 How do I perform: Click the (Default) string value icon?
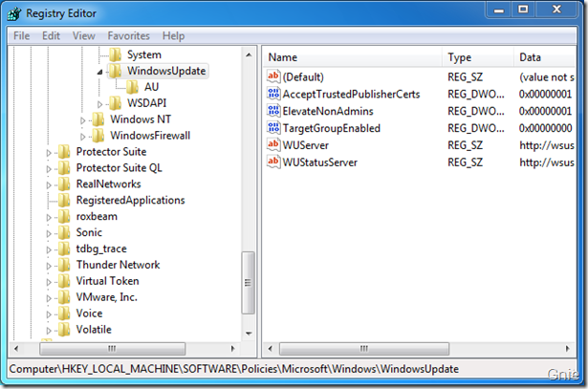point(273,76)
